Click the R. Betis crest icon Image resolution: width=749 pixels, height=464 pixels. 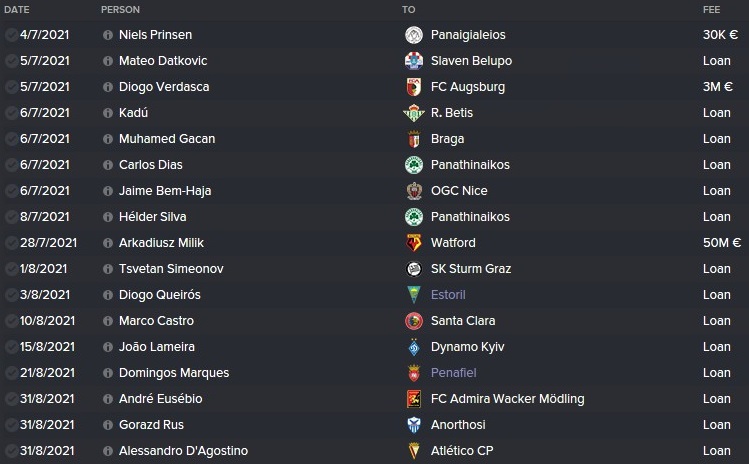click(x=414, y=113)
